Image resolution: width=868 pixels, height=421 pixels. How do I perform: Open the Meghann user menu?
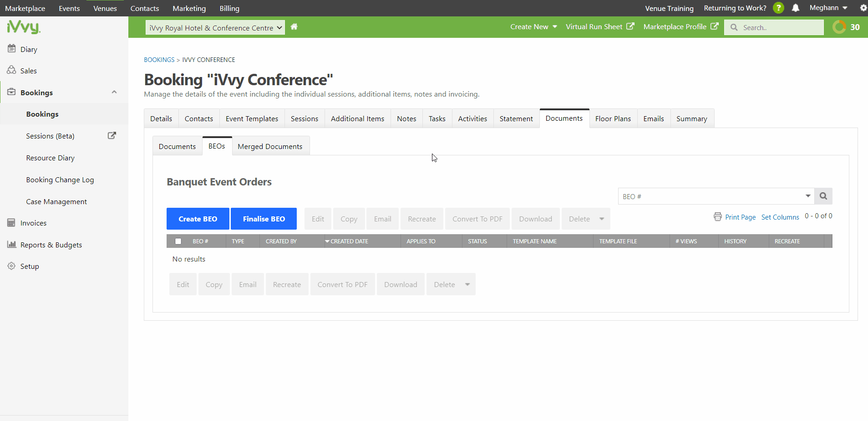(x=828, y=8)
